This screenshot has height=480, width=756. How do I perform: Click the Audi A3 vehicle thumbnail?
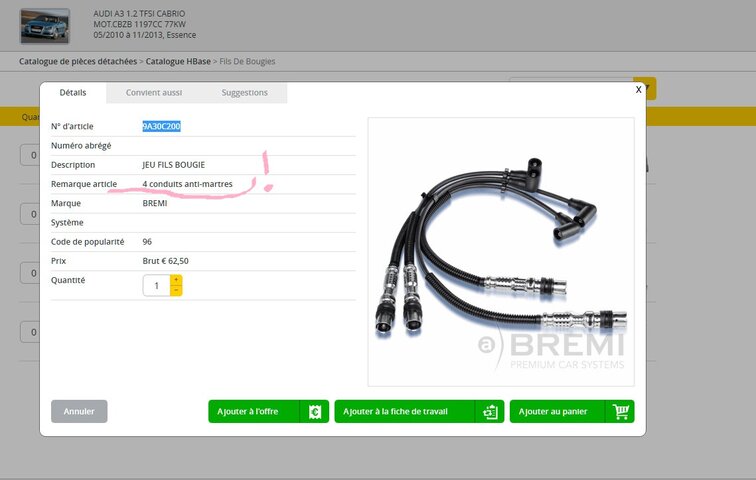[45, 26]
